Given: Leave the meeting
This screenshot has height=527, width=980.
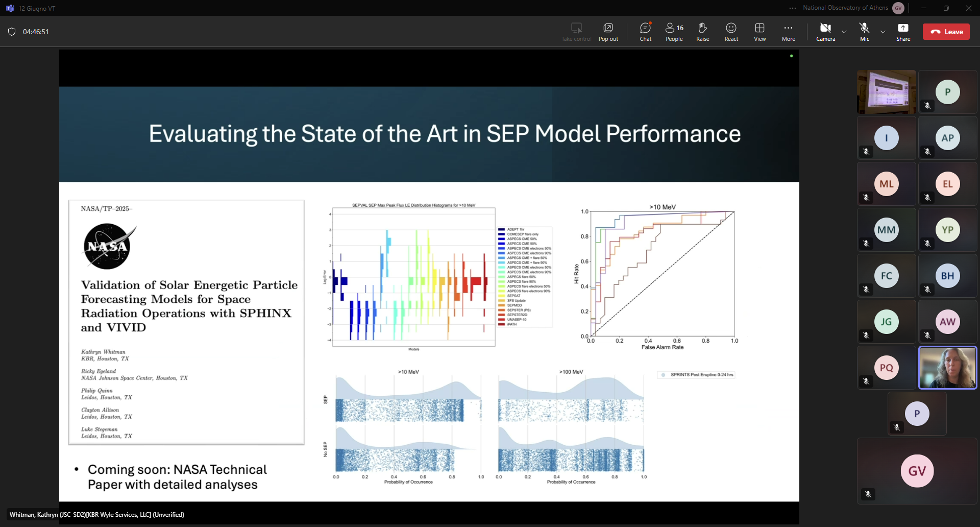Looking at the screenshot, I should pyautogui.click(x=946, y=32).
